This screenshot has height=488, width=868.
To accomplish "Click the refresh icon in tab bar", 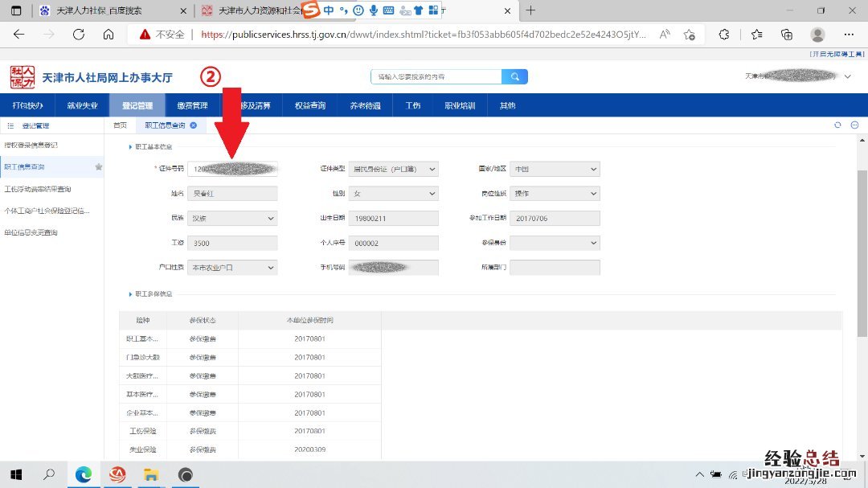I will [x=837, y=125].
